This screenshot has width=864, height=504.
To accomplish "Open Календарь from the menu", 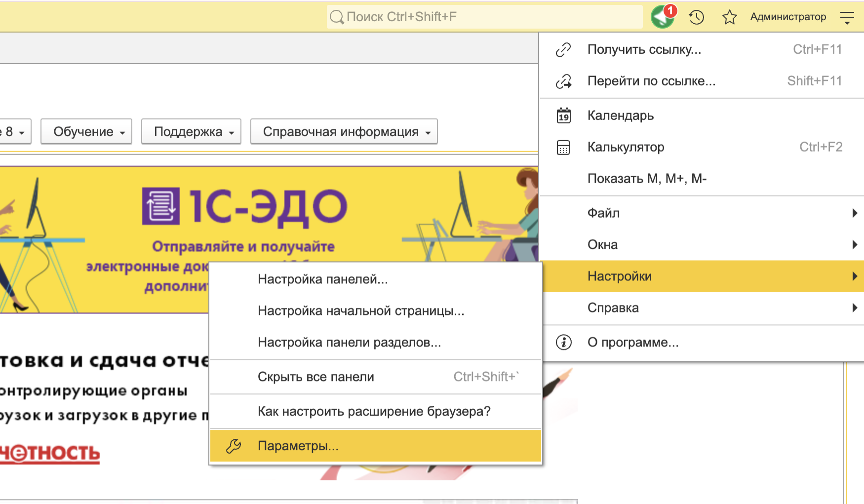I will (x=702, y=116).
